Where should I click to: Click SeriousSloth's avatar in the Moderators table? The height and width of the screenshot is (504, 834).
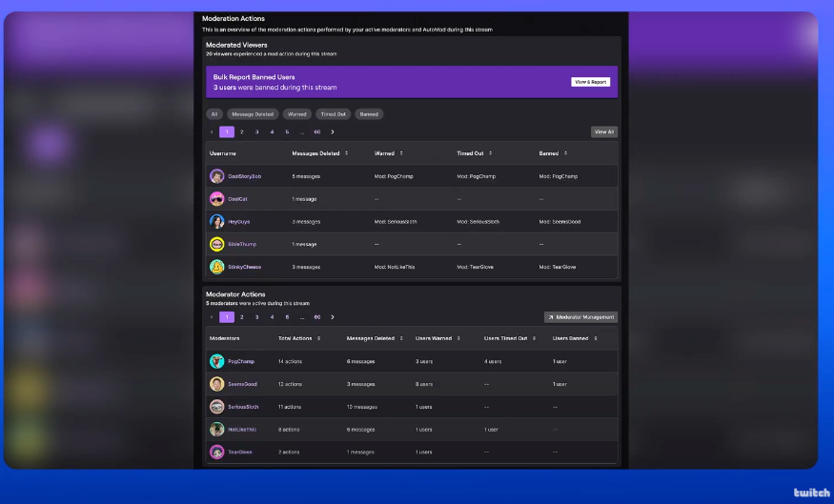(216, 407)
